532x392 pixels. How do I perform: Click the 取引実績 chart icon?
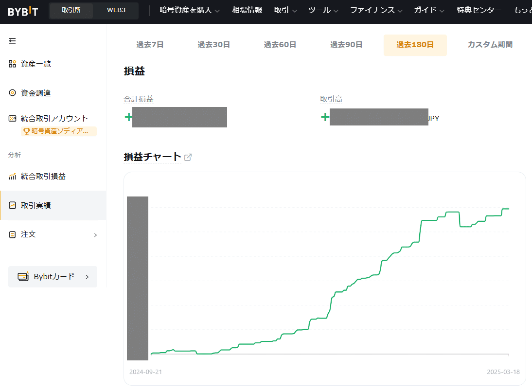point(13,205)
